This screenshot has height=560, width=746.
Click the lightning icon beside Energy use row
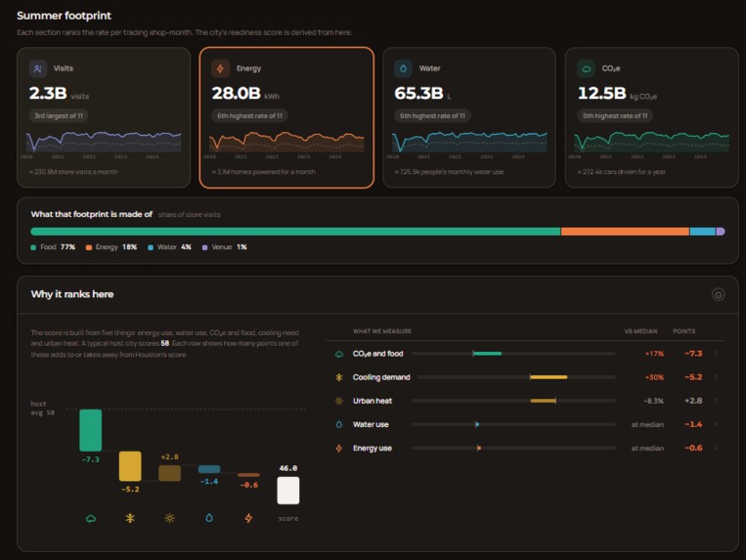pos(339,448)
